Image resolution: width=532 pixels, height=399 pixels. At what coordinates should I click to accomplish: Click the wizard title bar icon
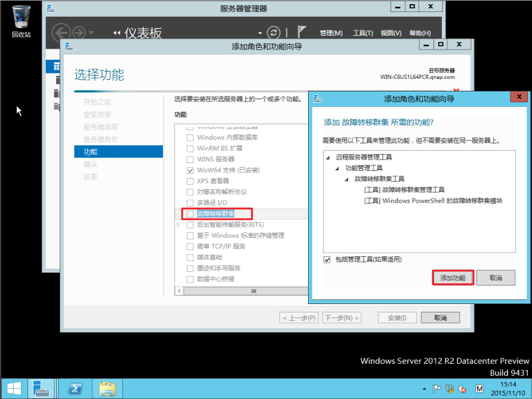click(x=69, y=46)
